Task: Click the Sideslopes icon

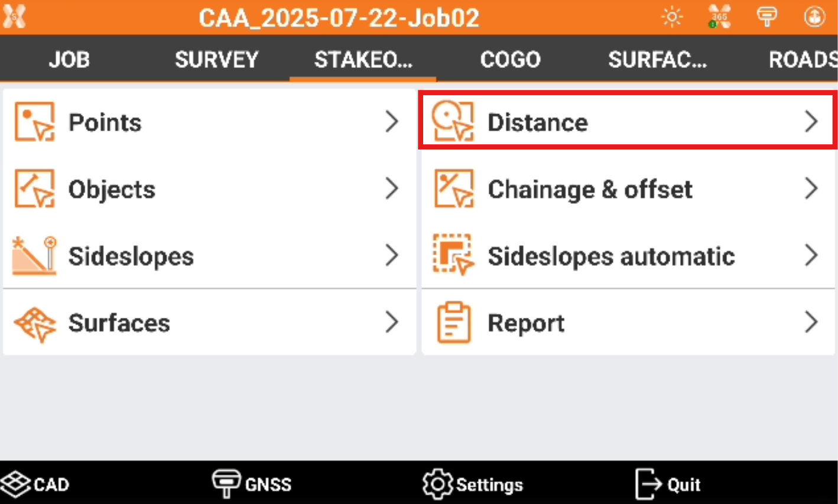Action: click(34, 256)
